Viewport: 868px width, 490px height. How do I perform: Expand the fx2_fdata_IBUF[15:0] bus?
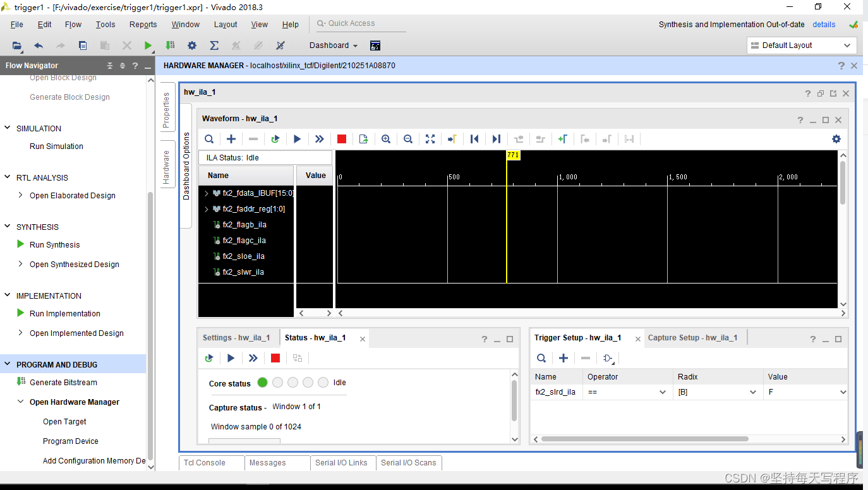click(207, 193)
